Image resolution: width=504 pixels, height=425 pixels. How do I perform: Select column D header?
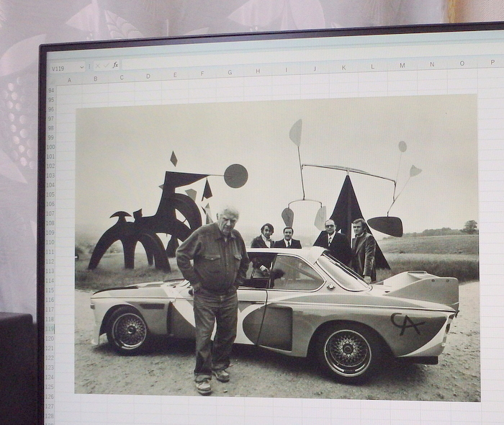point(148,76)
